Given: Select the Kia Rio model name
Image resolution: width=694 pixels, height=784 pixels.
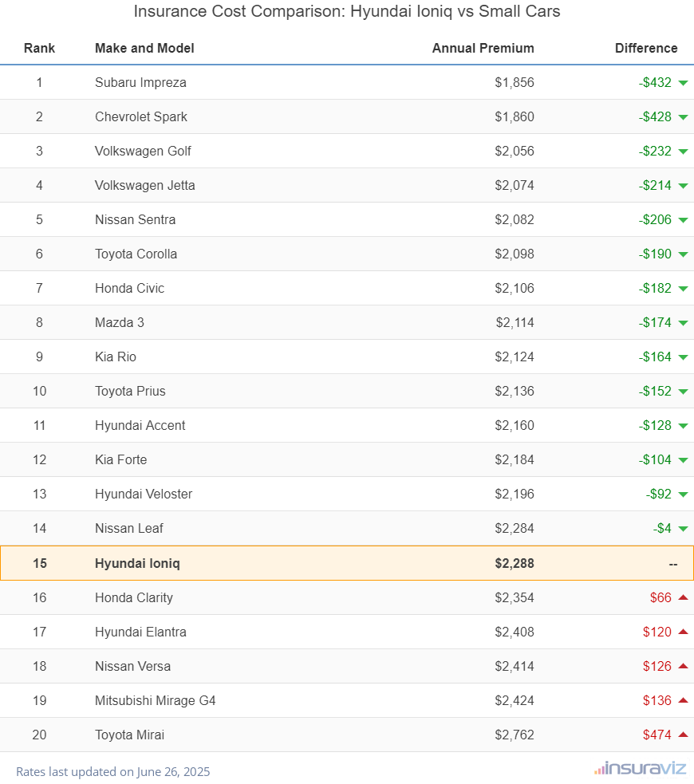Looking at the screenshot, I should pos(116,357).
